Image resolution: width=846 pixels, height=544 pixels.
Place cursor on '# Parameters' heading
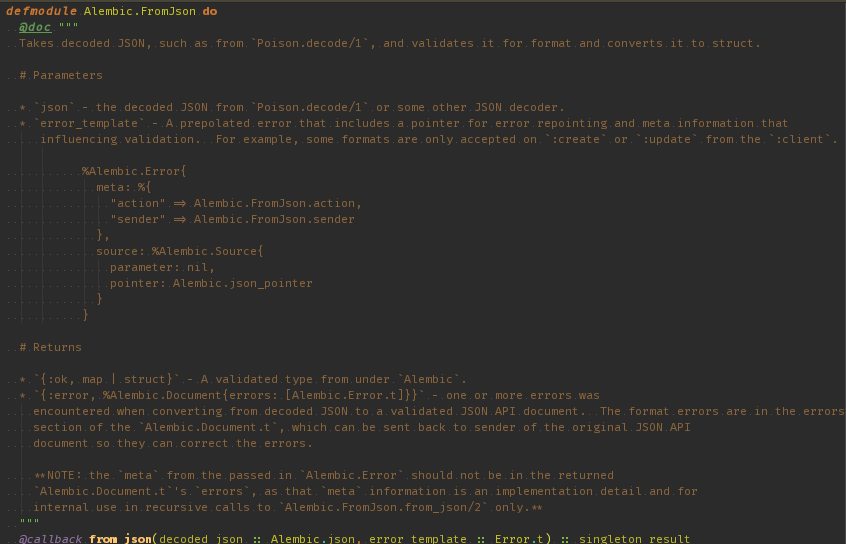[x=61, y=75]
